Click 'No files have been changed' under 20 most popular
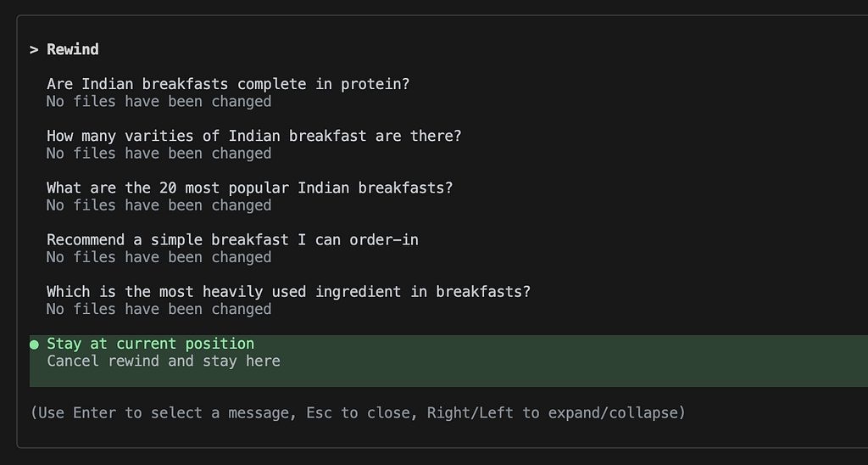 click(159, 205)
